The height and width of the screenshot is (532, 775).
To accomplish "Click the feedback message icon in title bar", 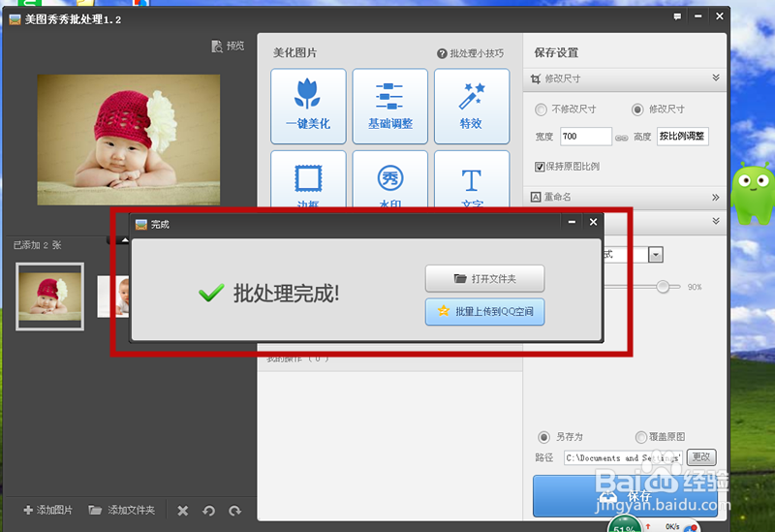I will tap(677, 16).
